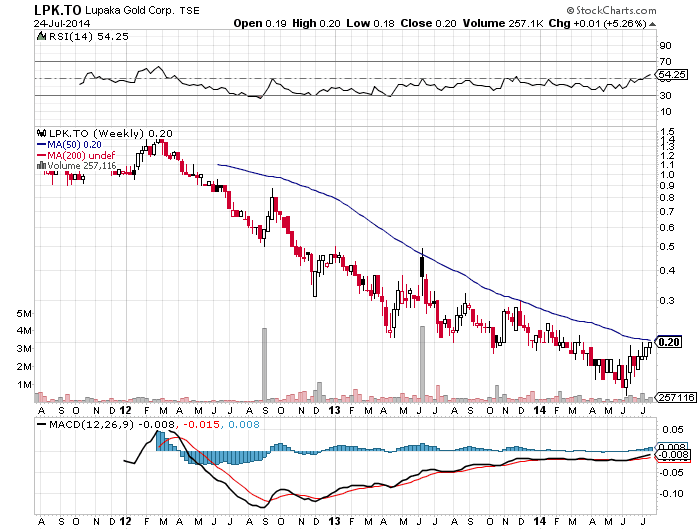Click the copyright StockCharts.com logo text
Viewport: 700px width, 530px height.
(611, 10)
